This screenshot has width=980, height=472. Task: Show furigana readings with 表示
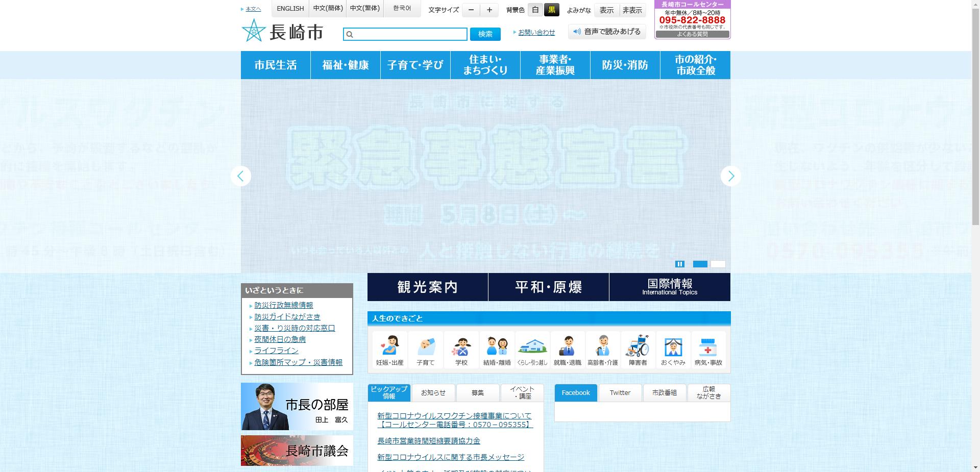pos(606,10)
